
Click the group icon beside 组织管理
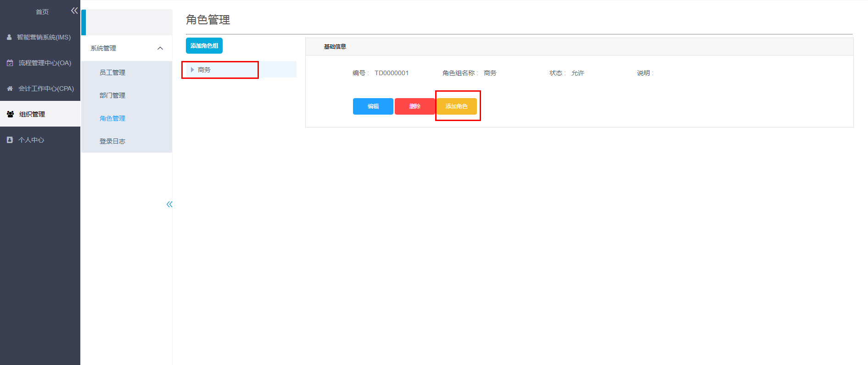(10, 114)
